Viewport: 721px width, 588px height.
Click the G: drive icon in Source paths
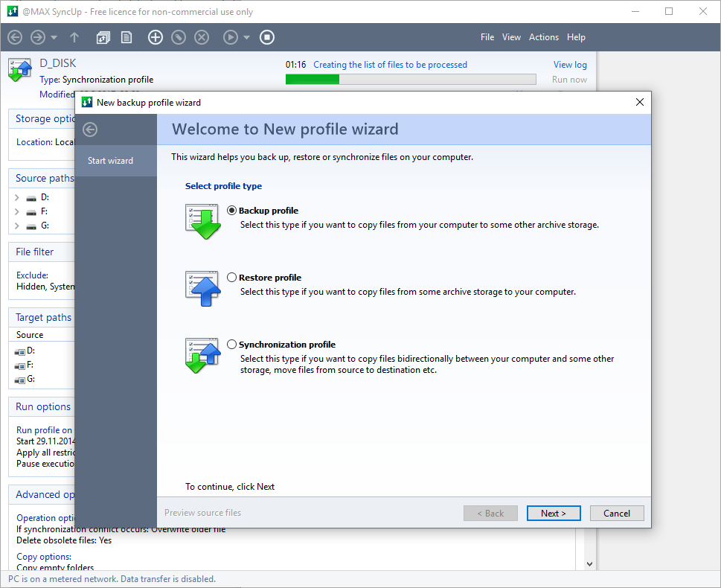31,227
